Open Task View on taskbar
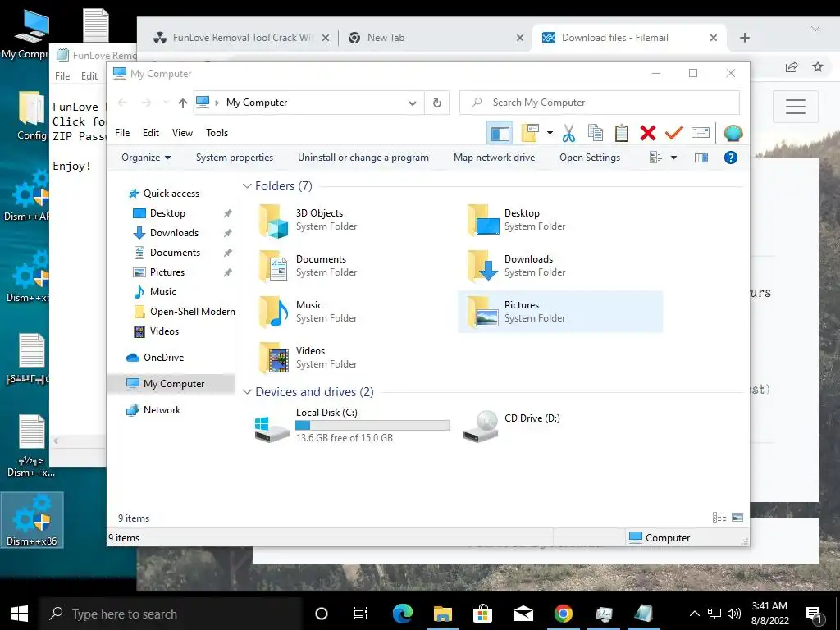 click(x=361, y=614)
